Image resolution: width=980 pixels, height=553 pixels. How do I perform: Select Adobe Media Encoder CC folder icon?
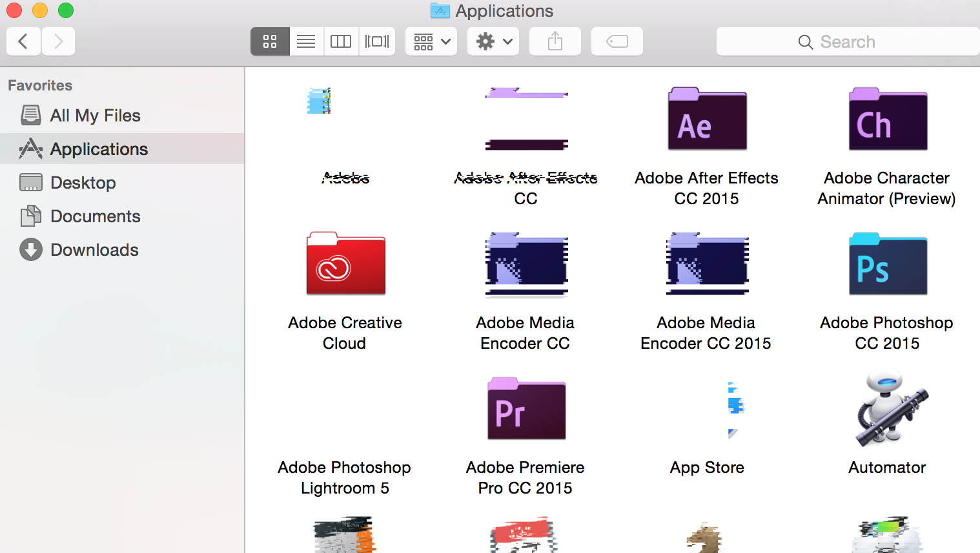point(526,264)
